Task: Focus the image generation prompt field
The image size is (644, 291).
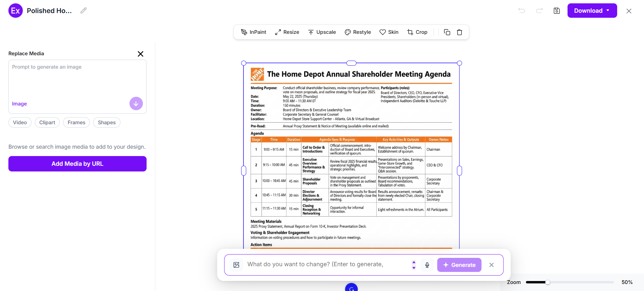Action: click(x=77, y=80)
